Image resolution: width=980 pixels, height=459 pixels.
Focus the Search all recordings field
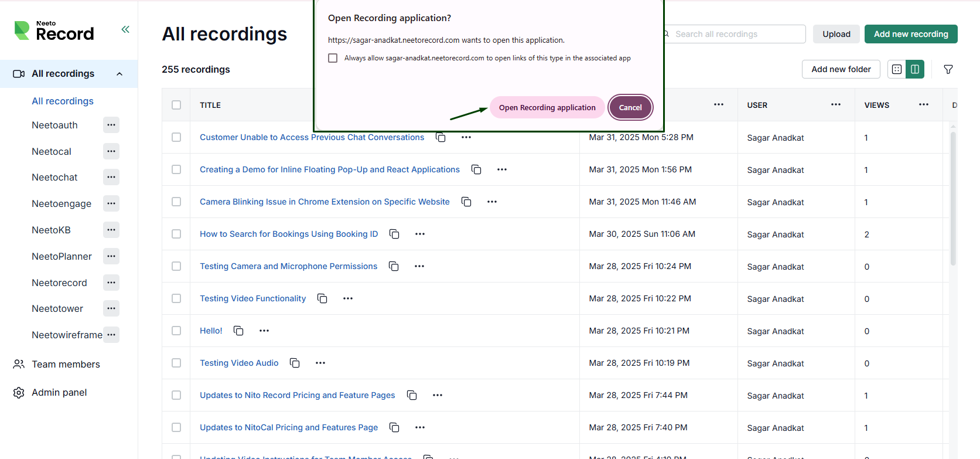coord(735,34)
